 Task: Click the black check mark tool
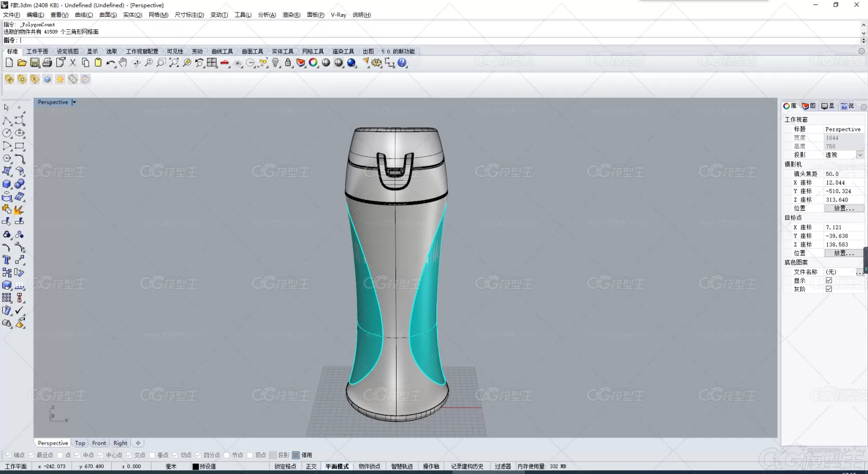pyautogui.click(x=20, y=311)
